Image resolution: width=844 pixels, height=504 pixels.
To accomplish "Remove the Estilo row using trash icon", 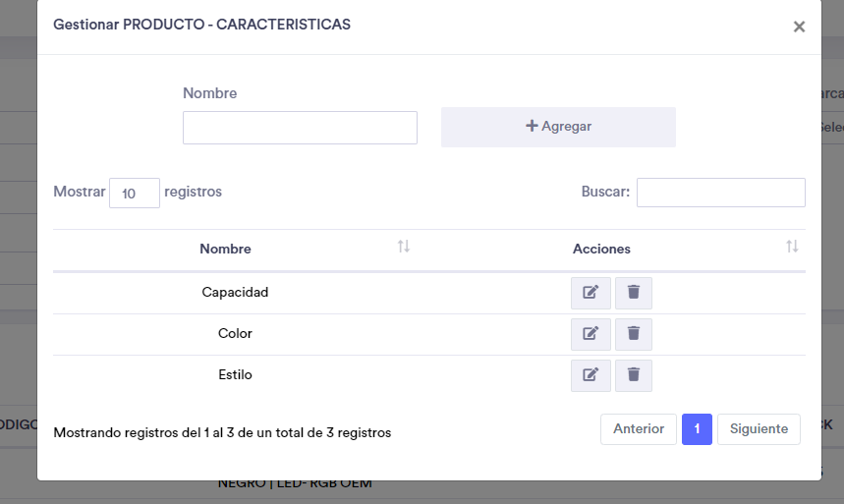I will (634, 375).
